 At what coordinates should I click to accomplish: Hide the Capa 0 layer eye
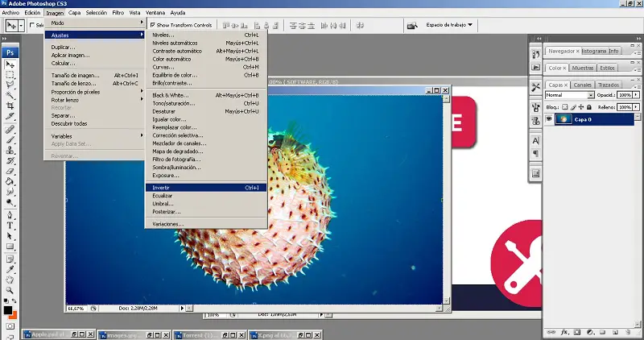click(549, 119)
